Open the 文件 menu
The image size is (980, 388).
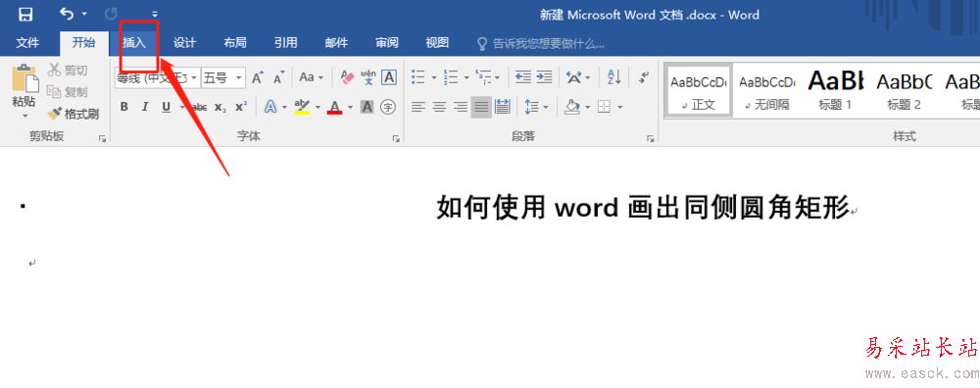click(x=27, y=42)
